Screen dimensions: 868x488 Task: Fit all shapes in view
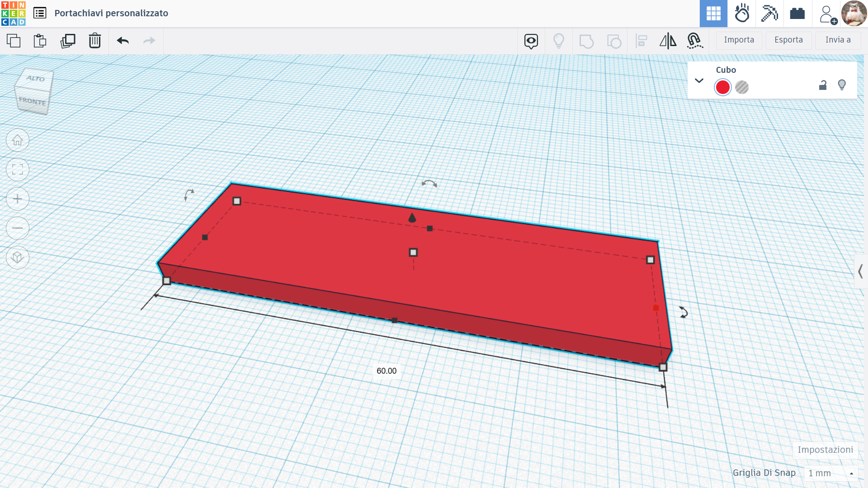click(18, 170)
